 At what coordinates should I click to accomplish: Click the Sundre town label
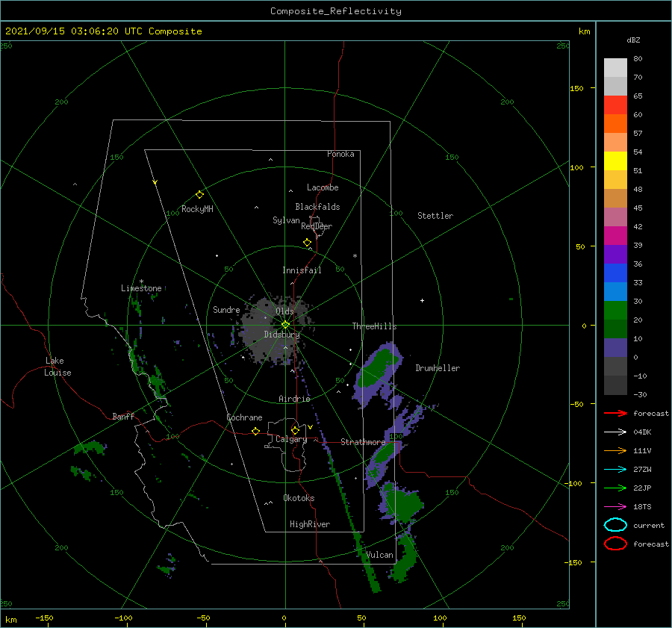(226, 310)
